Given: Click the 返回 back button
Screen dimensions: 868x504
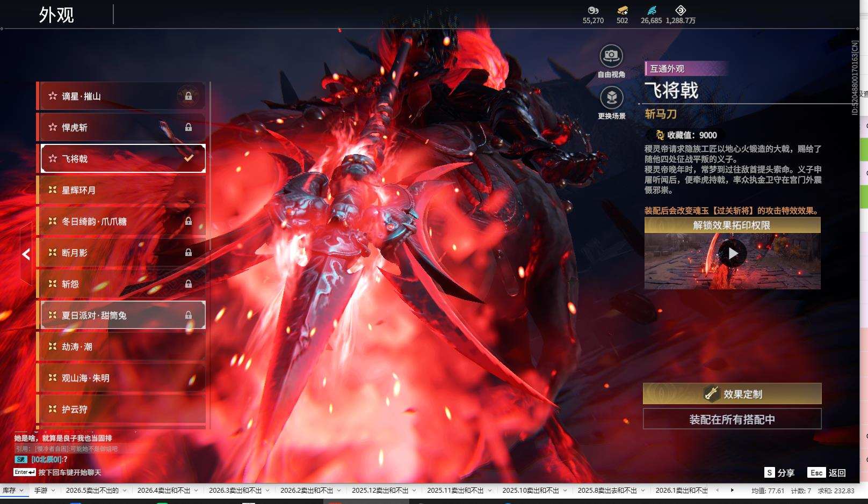Looking at the screenshot, I should pyautogui.click(x=827, y=473).
